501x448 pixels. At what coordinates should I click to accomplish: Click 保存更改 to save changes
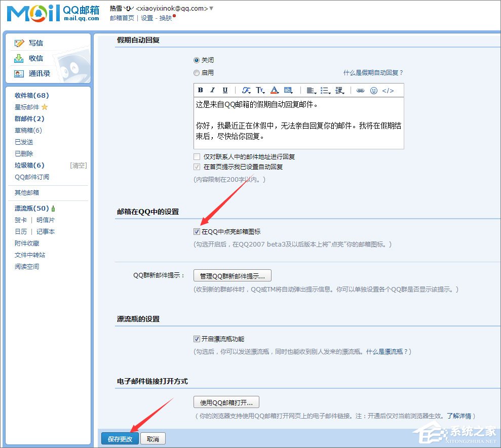pos(120,438)
